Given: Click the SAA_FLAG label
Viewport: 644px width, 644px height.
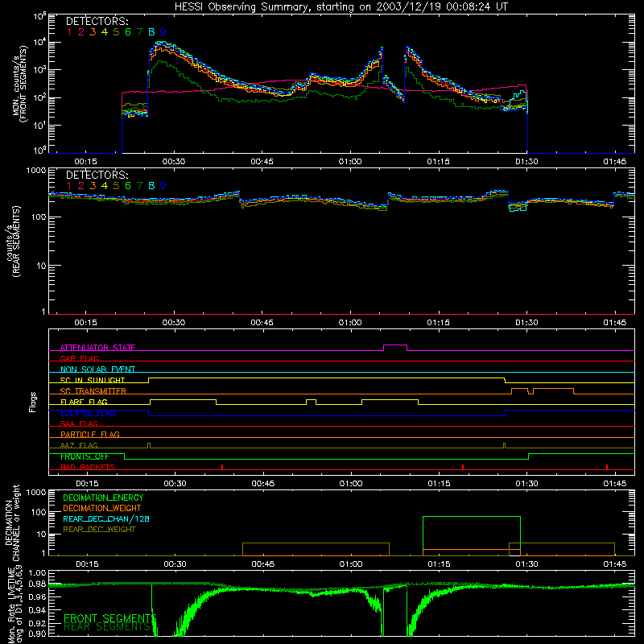Looking at the screenshot, I should point(79,423).
